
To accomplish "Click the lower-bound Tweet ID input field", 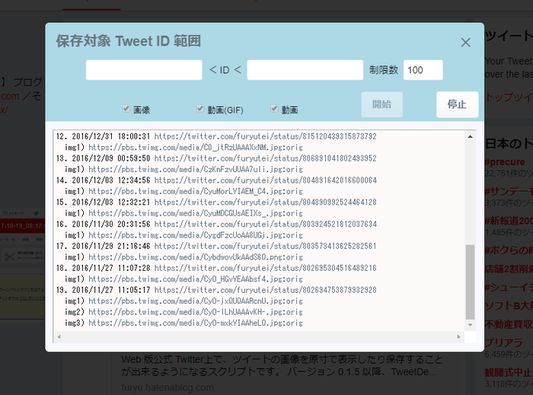I will (x=144, y=70).
